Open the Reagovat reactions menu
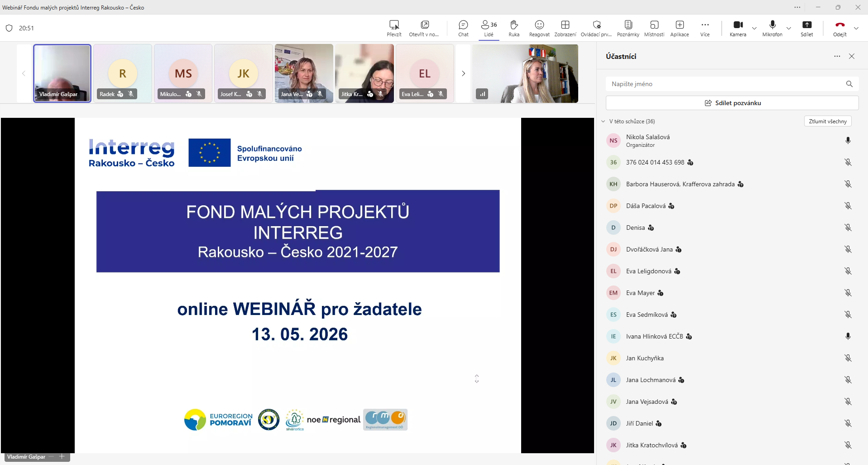 [539, 28]
